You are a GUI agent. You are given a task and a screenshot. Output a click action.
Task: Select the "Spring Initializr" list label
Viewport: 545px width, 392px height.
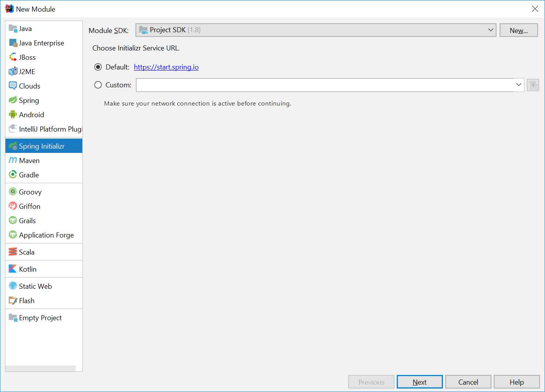42,146
